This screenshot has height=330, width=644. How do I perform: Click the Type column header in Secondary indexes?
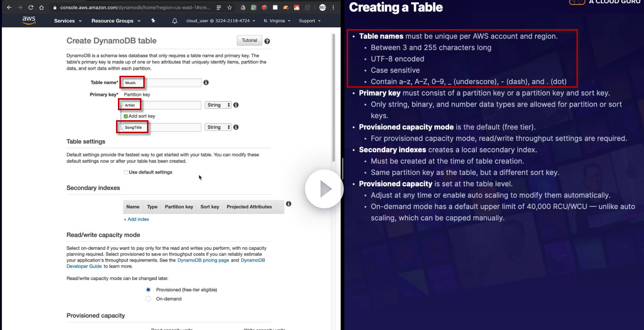point(152,207)
